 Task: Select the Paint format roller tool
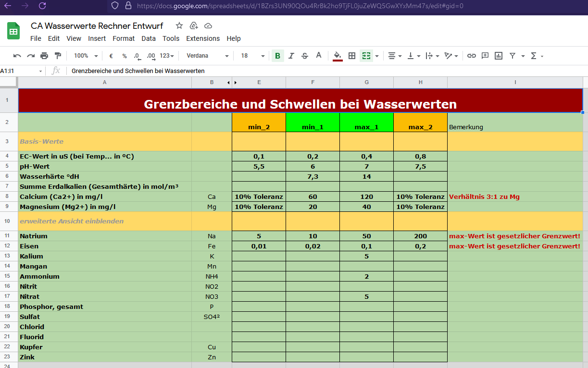tap(58, 56)
